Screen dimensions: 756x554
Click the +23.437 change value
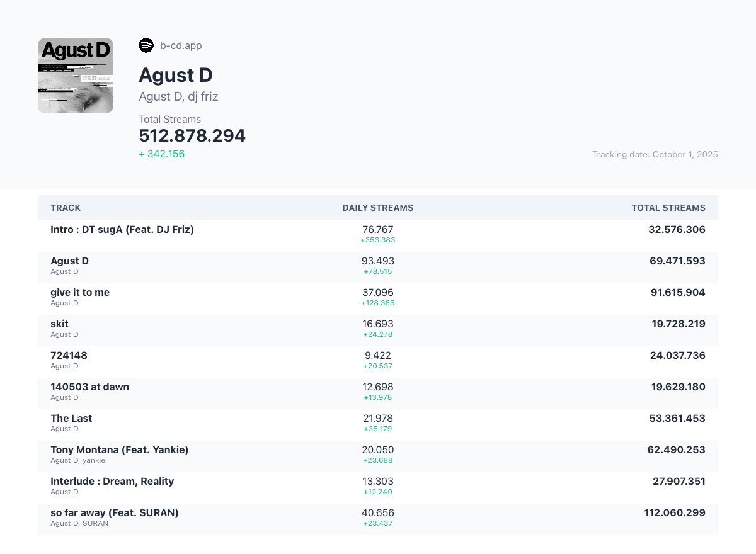tap(378, 523)
